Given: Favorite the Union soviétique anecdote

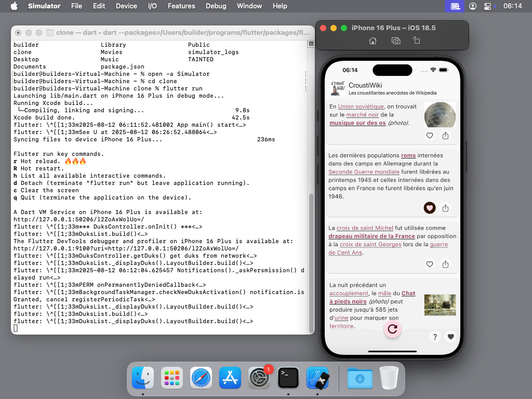Looking at the screenshot, I should [429, 136].
